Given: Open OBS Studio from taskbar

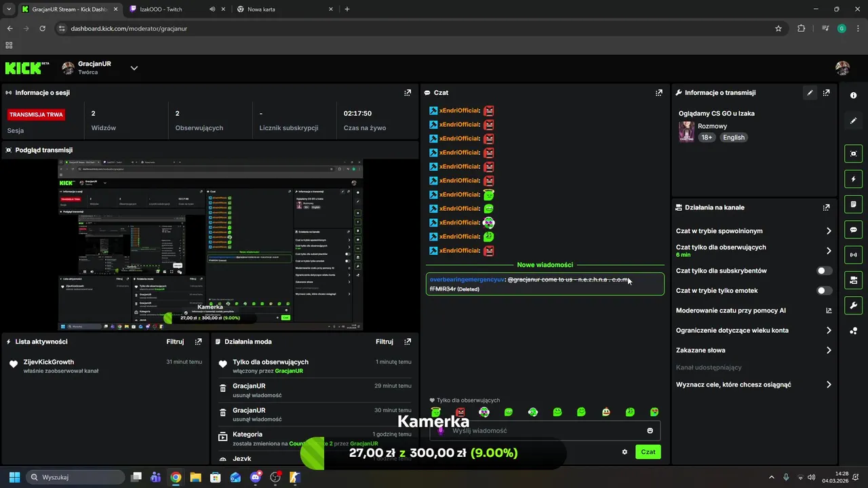Looking at the screenshot, I should [x=275, y=477].
